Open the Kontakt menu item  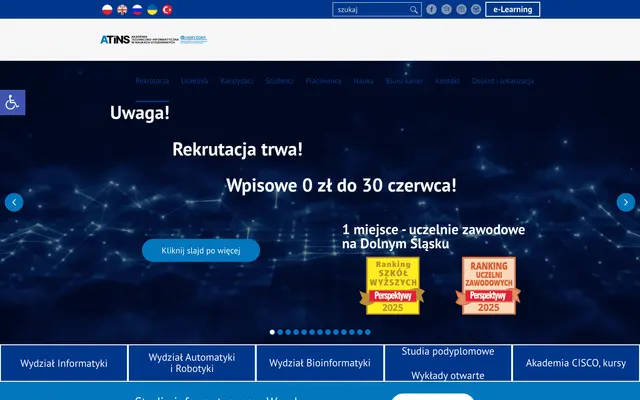point(447,81)
